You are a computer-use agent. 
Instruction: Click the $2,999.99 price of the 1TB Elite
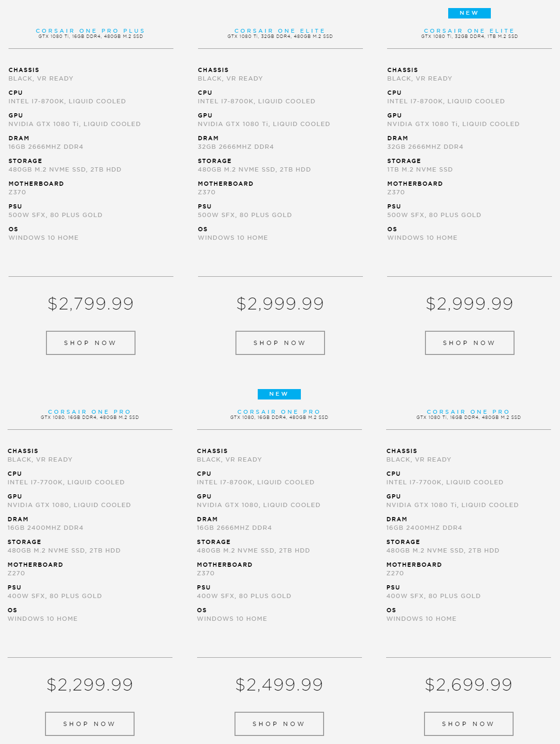[x=470, y=303]
